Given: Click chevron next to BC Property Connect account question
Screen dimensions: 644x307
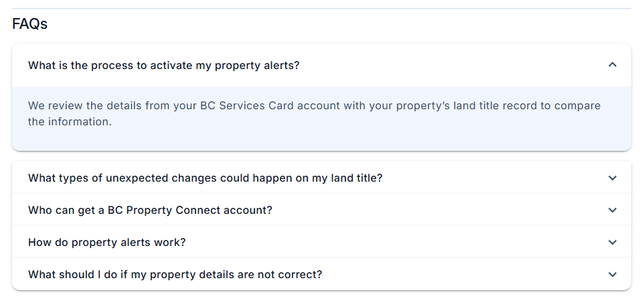Looking at the screenshot, I should point(612,210).
